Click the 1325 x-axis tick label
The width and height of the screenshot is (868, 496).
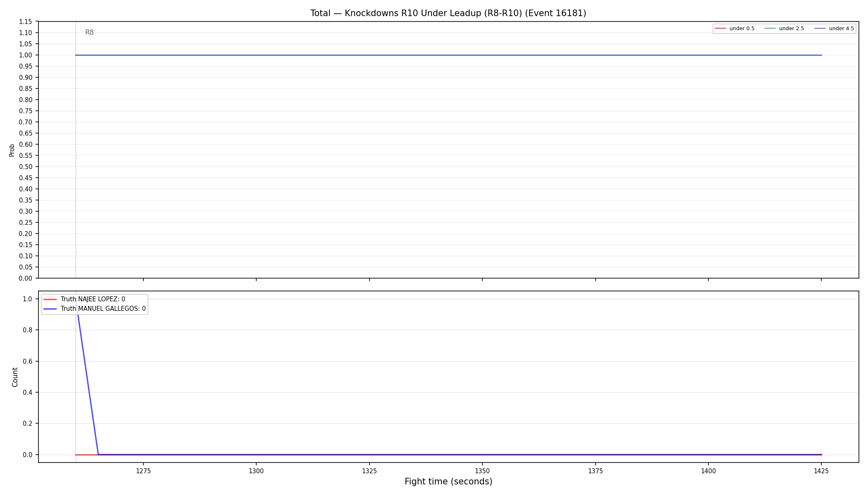coord(369,471)
